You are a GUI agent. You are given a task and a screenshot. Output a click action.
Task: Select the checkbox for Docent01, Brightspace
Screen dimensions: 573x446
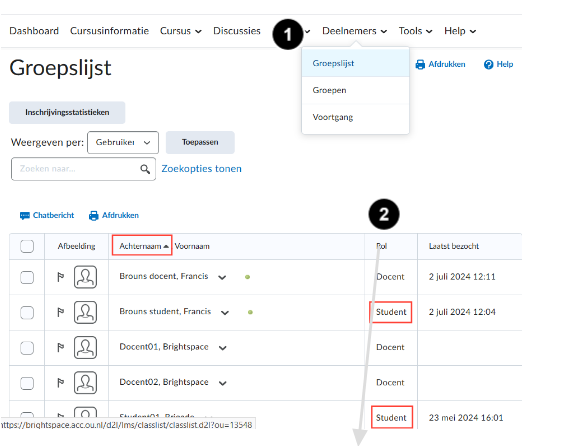(27, 348)
